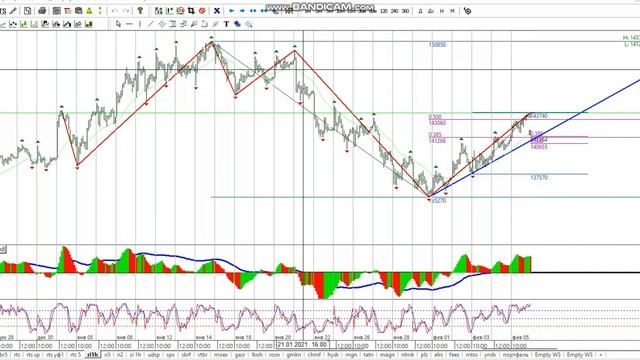Click the single right blue arrow
This screenshot has height=360, width=640.
click(x=242, y=11)
